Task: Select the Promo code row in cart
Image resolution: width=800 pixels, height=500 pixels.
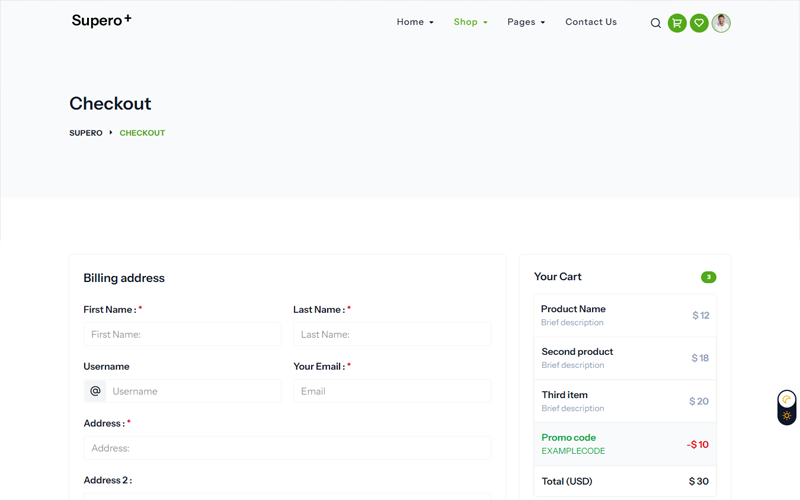Action: tap(625, 444)
